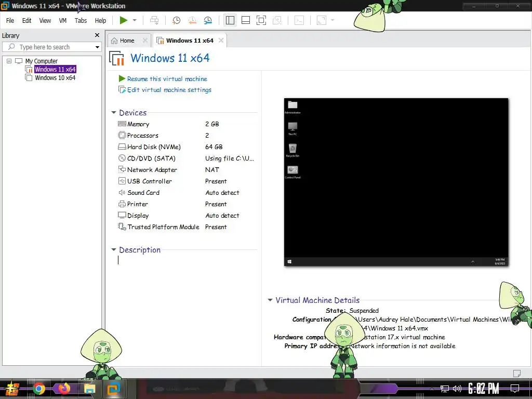Collapse the My Computer tree node
This screenshot has width=532, height=399.
coord(9,61)
